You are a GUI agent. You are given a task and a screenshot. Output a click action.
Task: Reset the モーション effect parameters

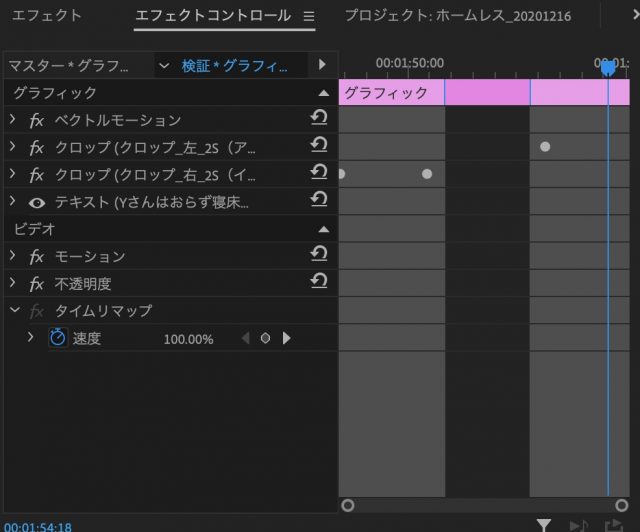coord(319,256)
